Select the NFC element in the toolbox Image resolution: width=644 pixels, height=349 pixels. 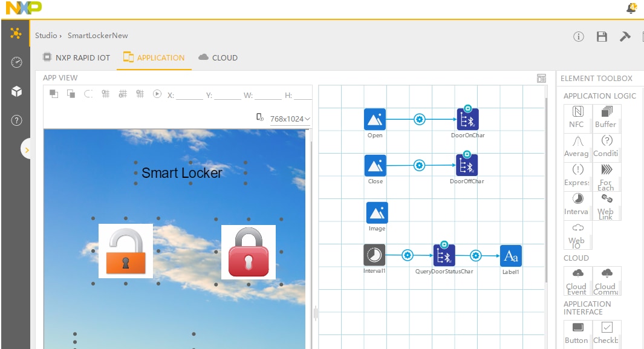point(576,117)
